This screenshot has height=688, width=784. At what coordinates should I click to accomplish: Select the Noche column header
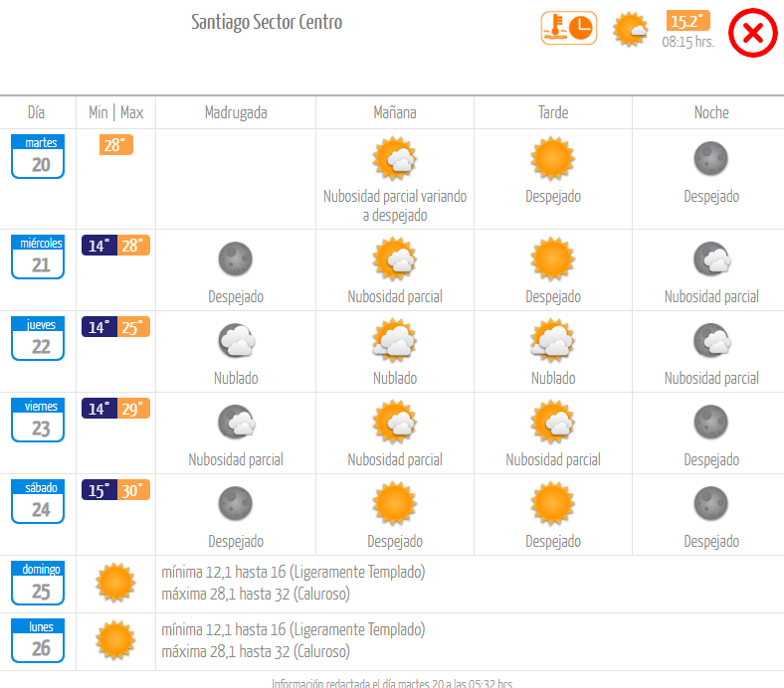click(x=711, y=112)
